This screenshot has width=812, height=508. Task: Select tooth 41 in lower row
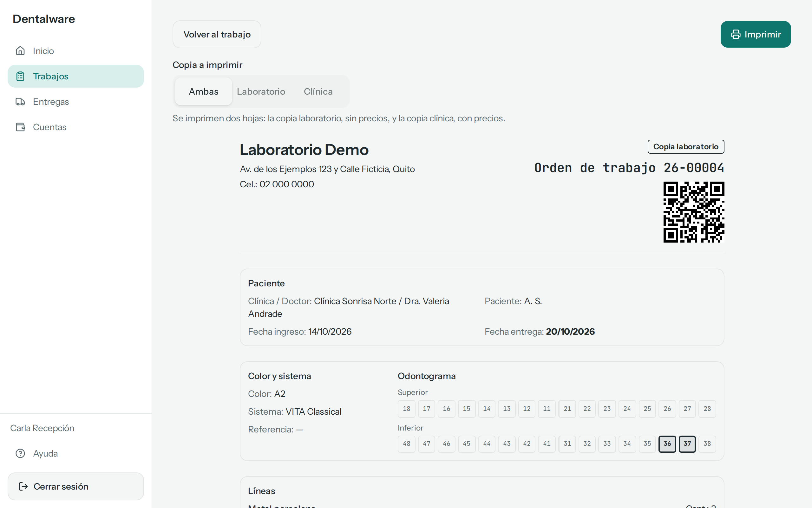(x=547, y=444)
